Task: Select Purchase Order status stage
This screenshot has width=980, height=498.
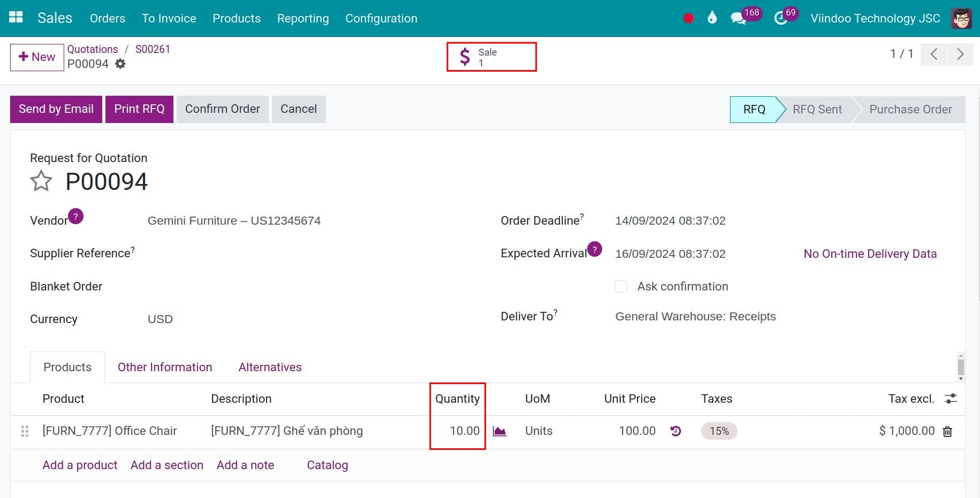Action: (x=910, y=110)
